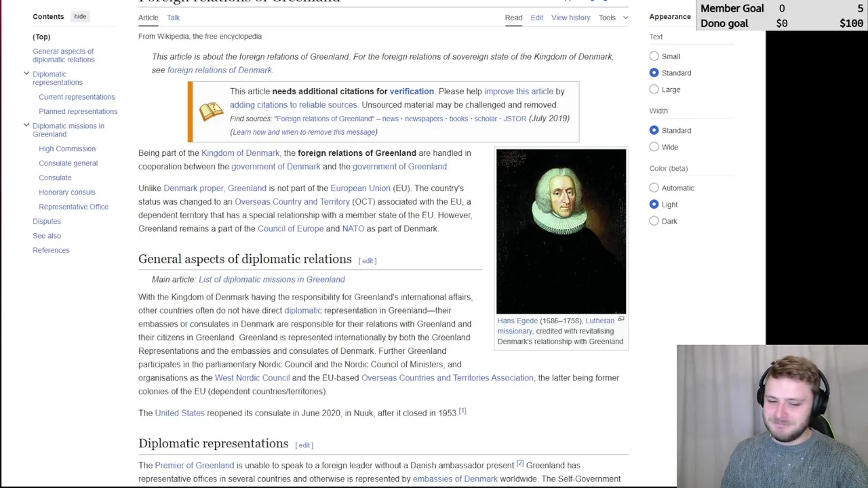This screenshot has width=868, height=488.
Task: Go to Consulate entry in contents
Action: [55, 178]
